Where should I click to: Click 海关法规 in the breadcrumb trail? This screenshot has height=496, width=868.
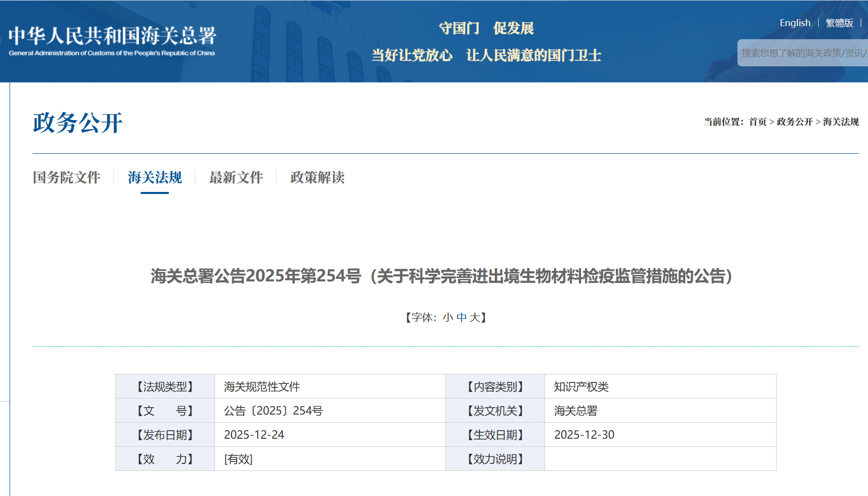coord(840,122)
